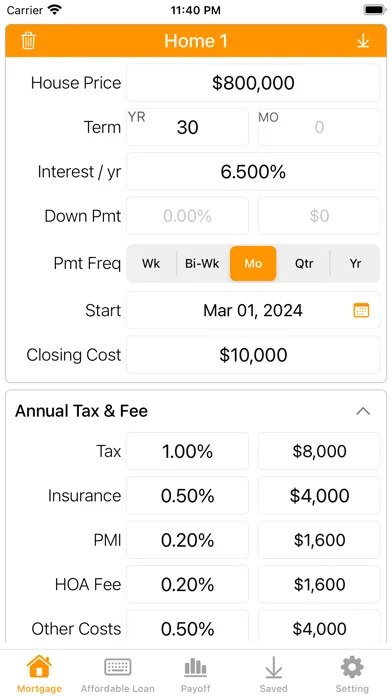Switch to the Payoff chart icon tab
Screen dimensions: 392x696
(196, 674)
